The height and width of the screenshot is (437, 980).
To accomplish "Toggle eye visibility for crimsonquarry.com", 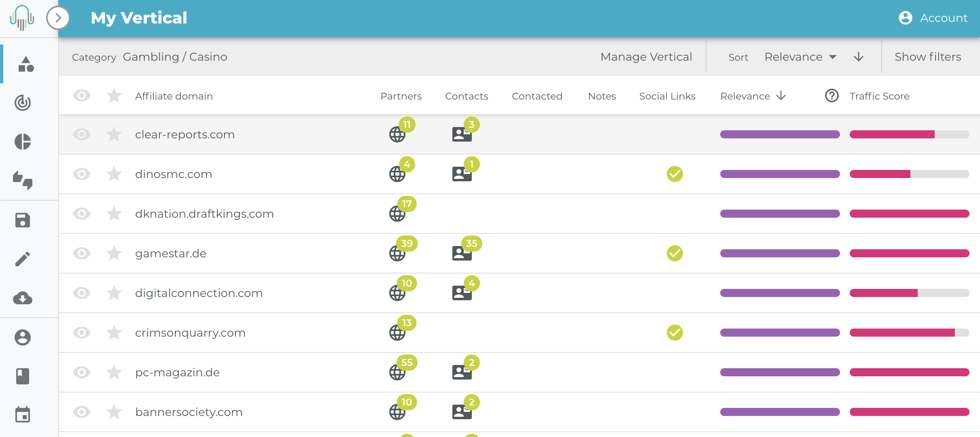I will click(x=82, y=333).
